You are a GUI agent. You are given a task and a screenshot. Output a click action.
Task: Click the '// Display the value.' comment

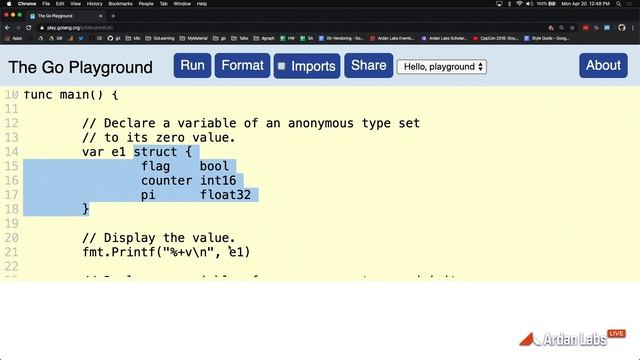(159, 238)
